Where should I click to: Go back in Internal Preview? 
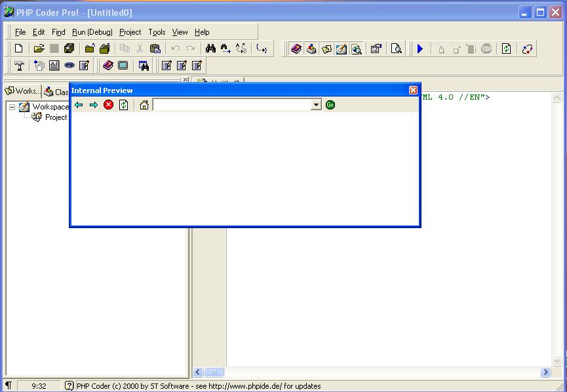click(x=79, y=105)
